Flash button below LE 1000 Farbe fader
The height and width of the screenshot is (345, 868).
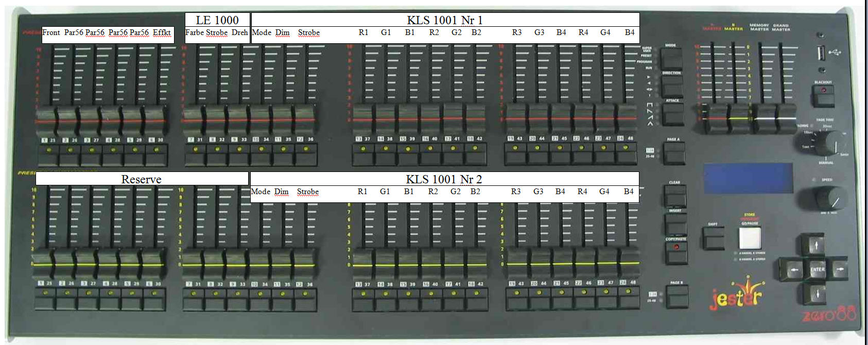click(196, 156)
